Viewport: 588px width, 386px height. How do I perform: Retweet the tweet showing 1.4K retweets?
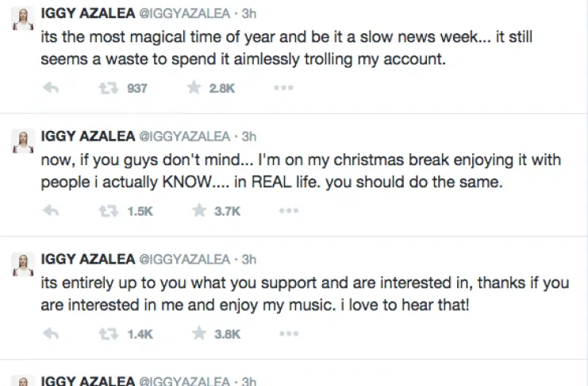click(x=105, y=334)
